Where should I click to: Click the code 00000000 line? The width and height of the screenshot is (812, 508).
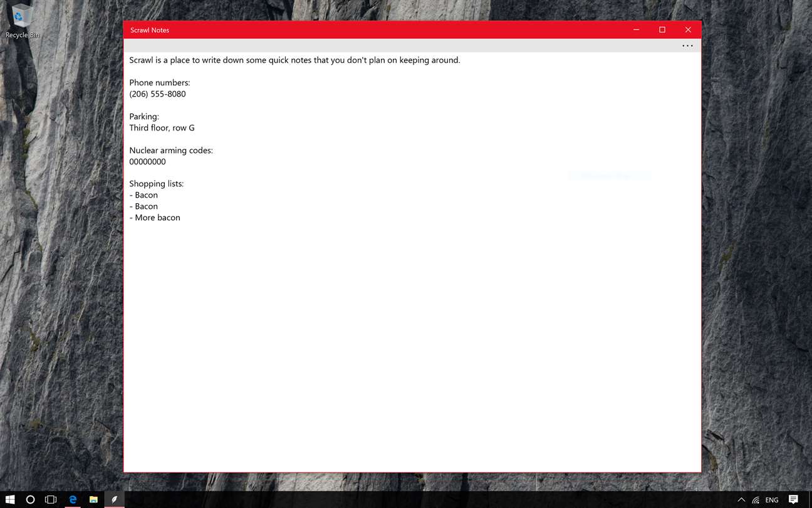click(147, 162)
